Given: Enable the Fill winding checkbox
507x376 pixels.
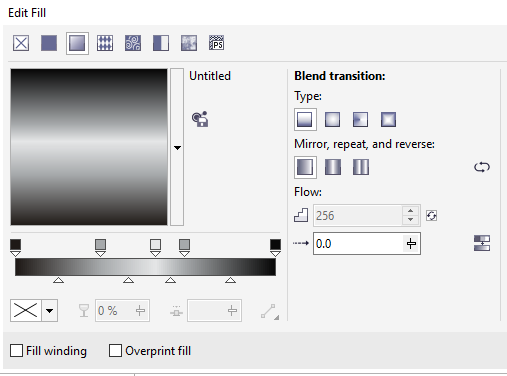Looking at the screenshot, I should 16,351.
